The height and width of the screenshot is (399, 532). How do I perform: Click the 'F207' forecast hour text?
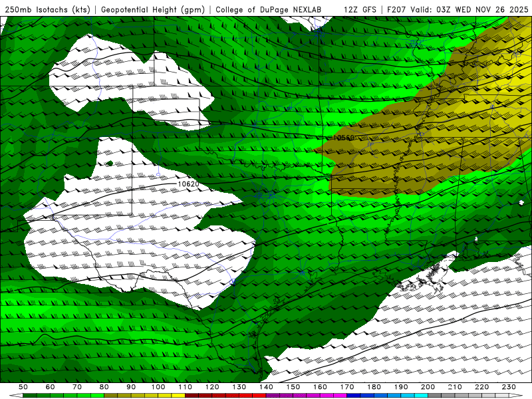[x=397, y=10]
